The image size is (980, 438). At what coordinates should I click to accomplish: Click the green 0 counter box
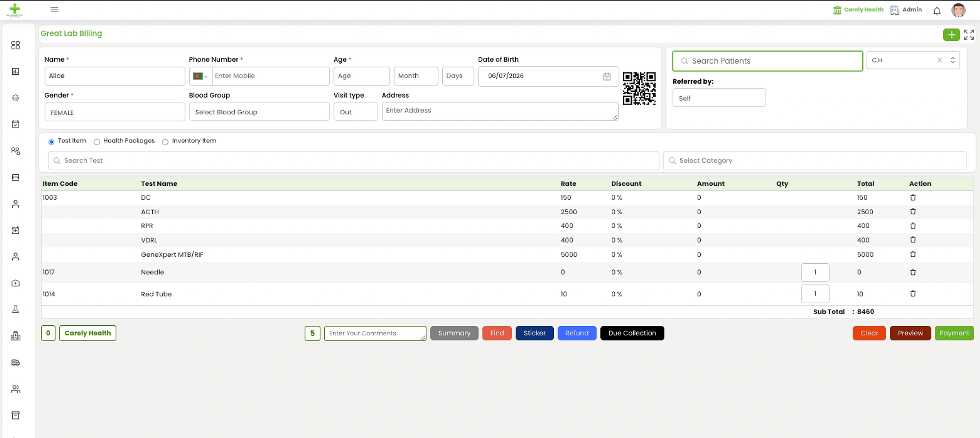pyautogui.click(x=48, y=333)
